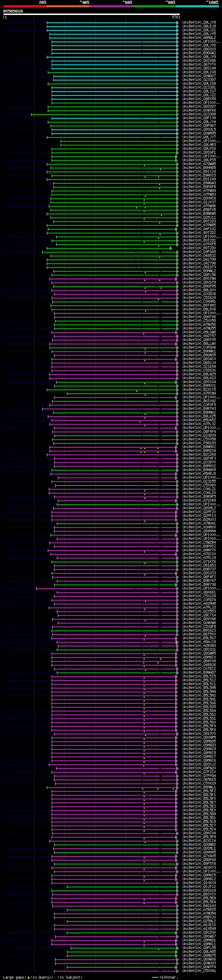Click the UniRef100_Q8GXU3 hit label
Image resolution: width=222 pixels, height=980 pixels.
199,49
